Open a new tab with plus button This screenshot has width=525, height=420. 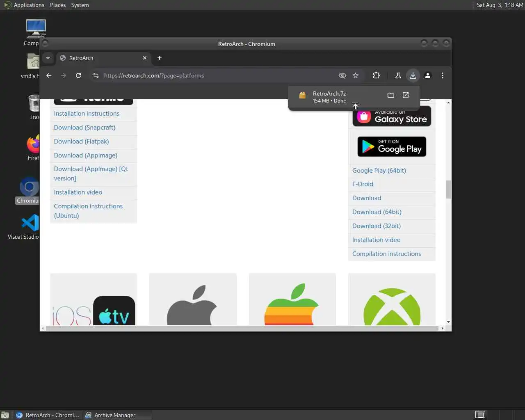pyautogui.click(x=160, y=58)
